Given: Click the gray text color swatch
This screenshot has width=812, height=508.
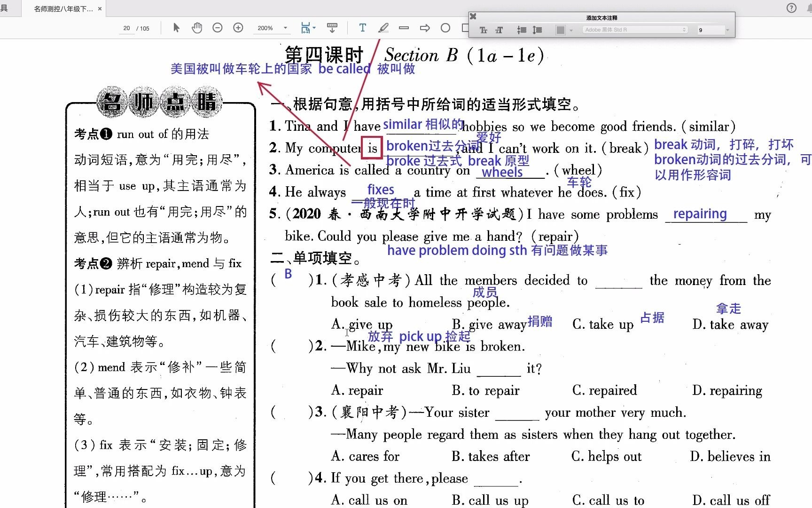Looking at the screenshot, I should click(561, 30).
